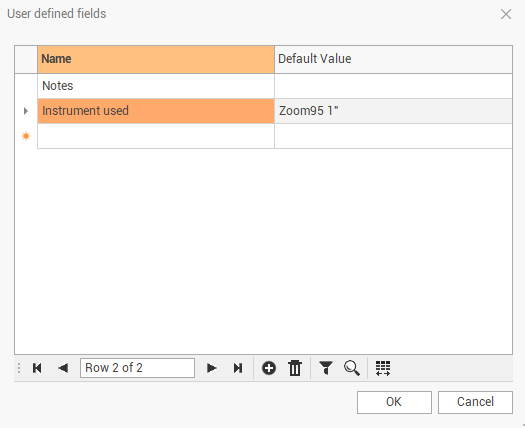Screen dimensions: 525x428
Task: Select current-row indicator arrow for Instrument used
Action: pos(26,111)
